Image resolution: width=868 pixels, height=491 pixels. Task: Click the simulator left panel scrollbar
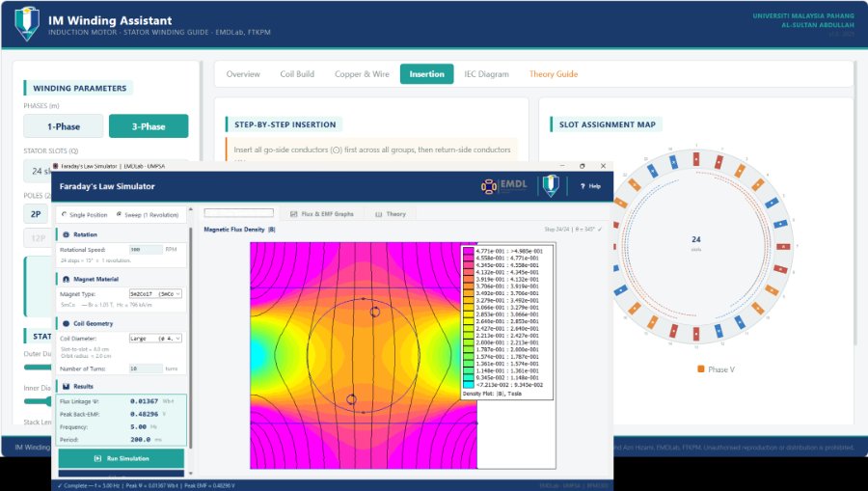click(x=191, y=338)
